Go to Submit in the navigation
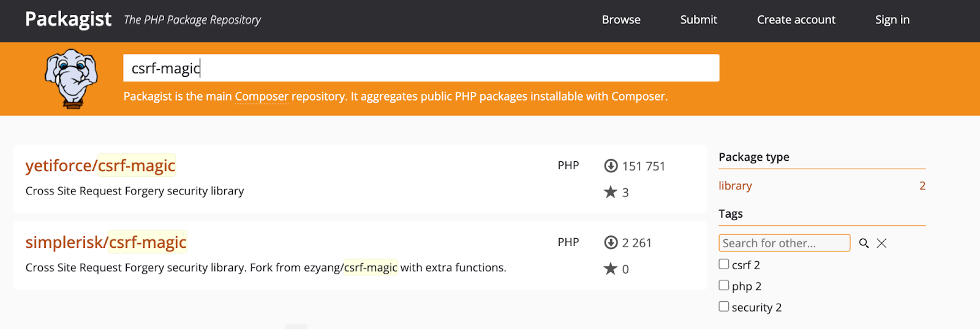Screen dimensions: 980x330 tap(698, 20)
